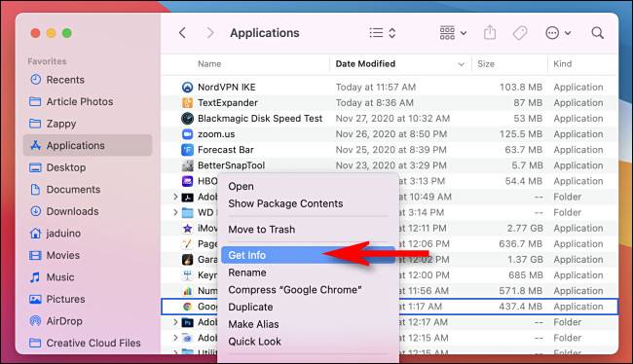Sort by the Name column header
Screen dimensions: 633x364
tap(209, 64)
